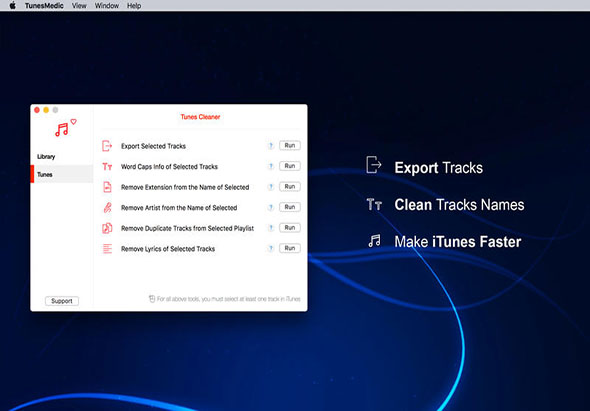Click the Make iTunes Faster note icon
The image size is (590, 411).
point(374,241)
